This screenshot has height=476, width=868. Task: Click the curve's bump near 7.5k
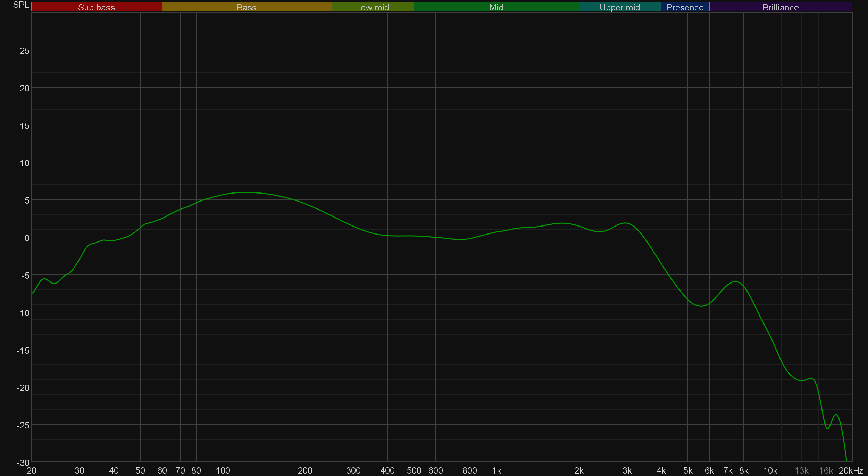[x=735, y=282]
